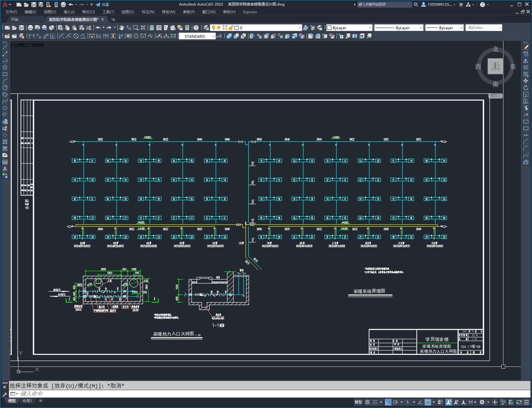Click the ViewCube top face (上)
Viewport: 532px width, 408px height.
click(x=495, y=66)
